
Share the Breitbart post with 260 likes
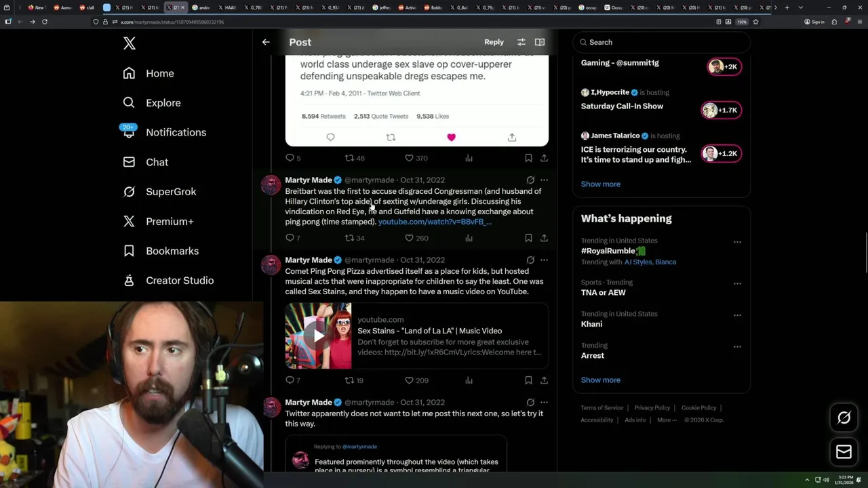[x=544, y=238]
